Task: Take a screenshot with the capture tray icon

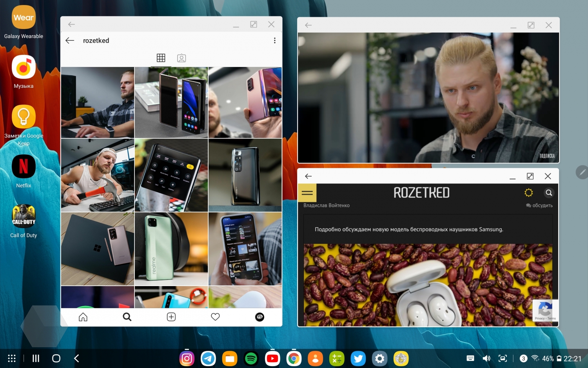Action: (503, 358)
